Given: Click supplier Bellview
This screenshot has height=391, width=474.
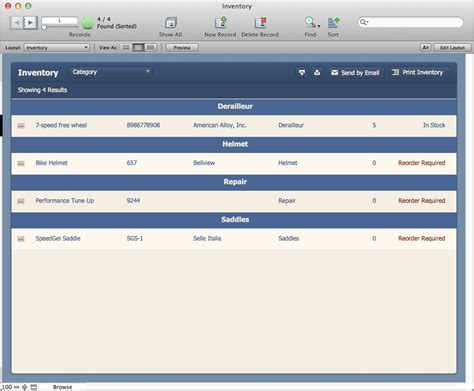Looking at the screenshot, I should (x=204, y=163).
